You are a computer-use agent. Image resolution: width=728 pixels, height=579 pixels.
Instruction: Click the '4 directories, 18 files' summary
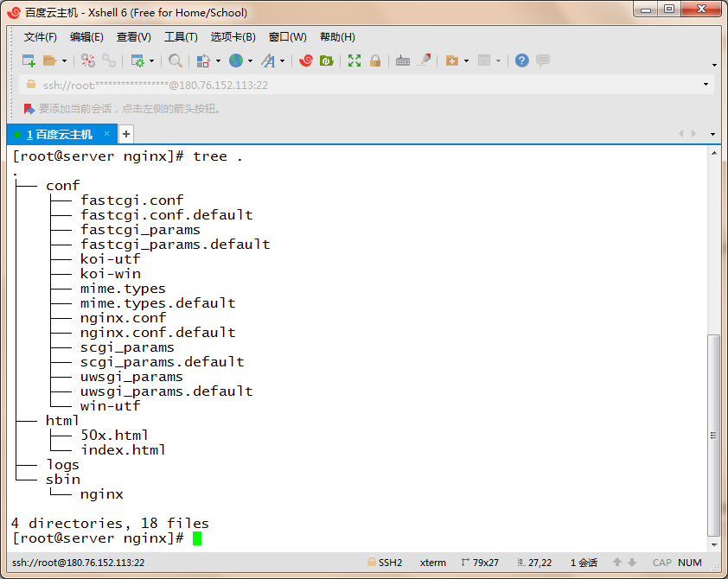[110, 524]
